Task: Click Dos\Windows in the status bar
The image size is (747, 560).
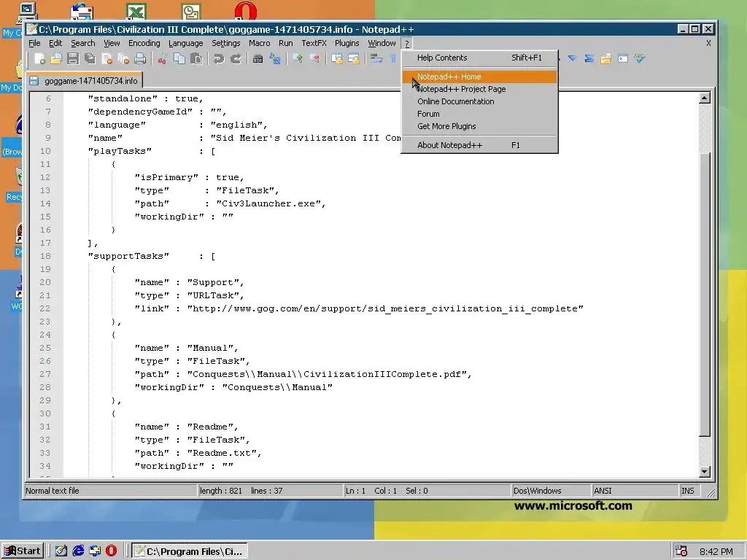Action: coord(551,491)
